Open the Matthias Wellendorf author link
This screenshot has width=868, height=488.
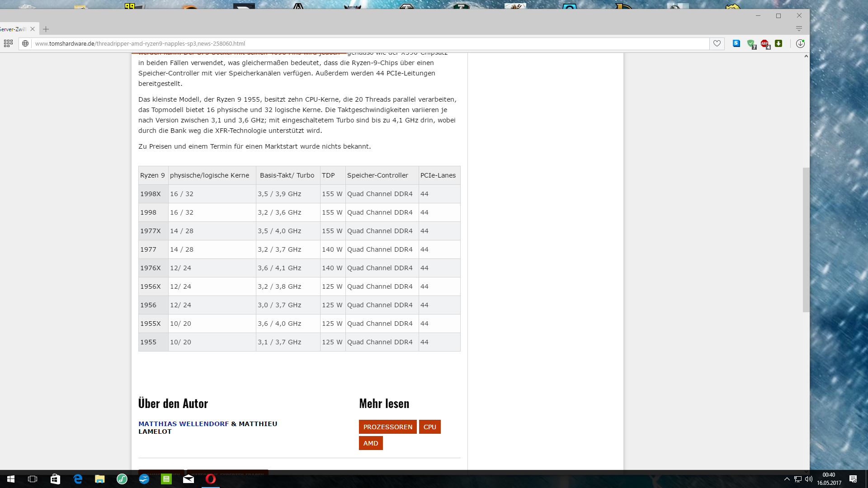[184, 424]
